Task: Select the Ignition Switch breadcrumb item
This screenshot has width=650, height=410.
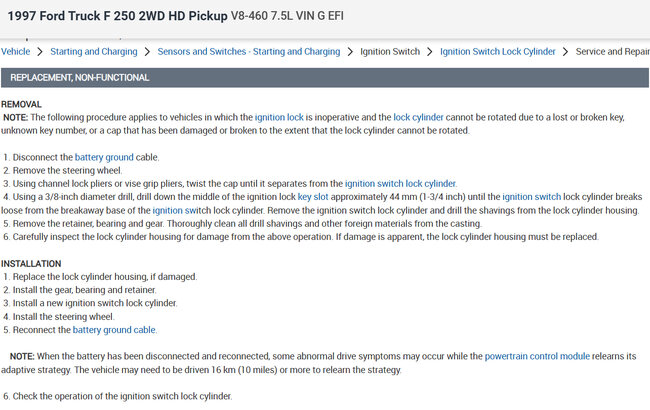Action: (x=390, y=51)
